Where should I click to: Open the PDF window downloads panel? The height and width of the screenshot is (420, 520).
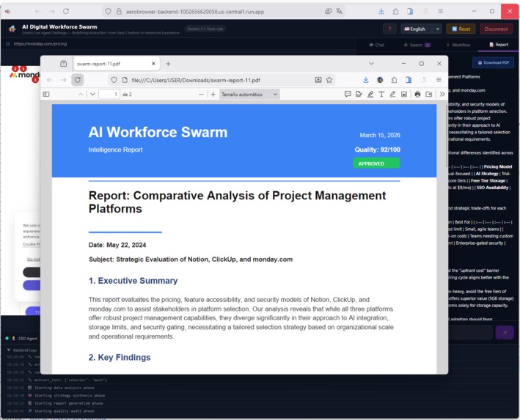pos(366,80)
